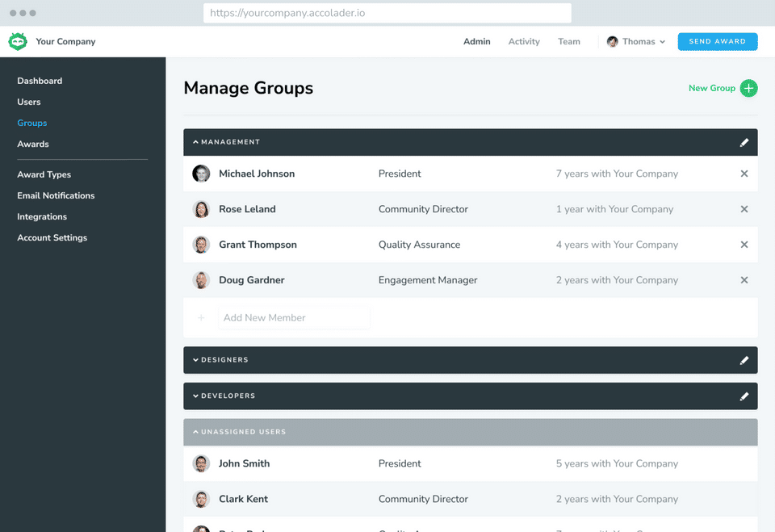The image size is (775, 532).
Task: Click the Accolader green logo icon
Action: click(18, 42)
